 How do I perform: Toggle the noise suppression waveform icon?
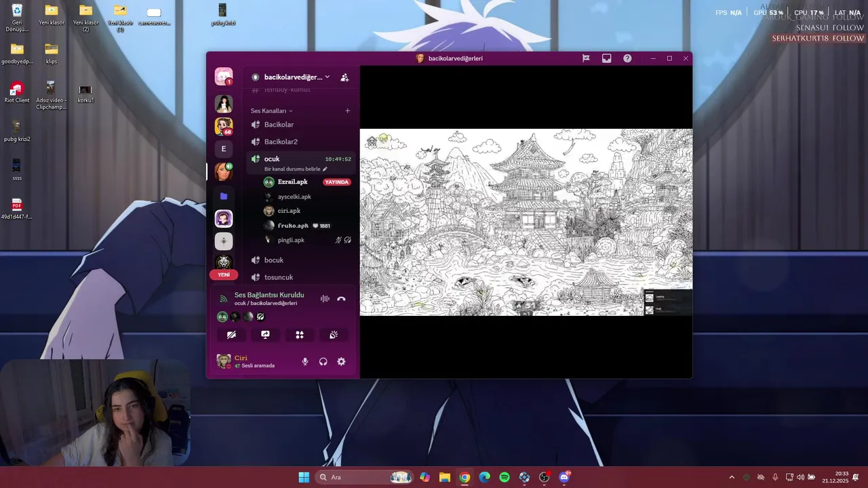click(x=325, y=299)
